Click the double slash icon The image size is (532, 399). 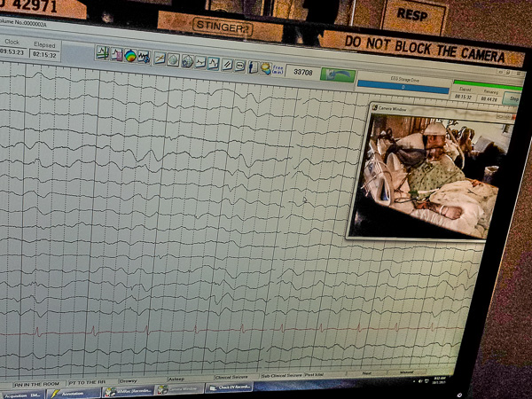[x=227, y=65]
